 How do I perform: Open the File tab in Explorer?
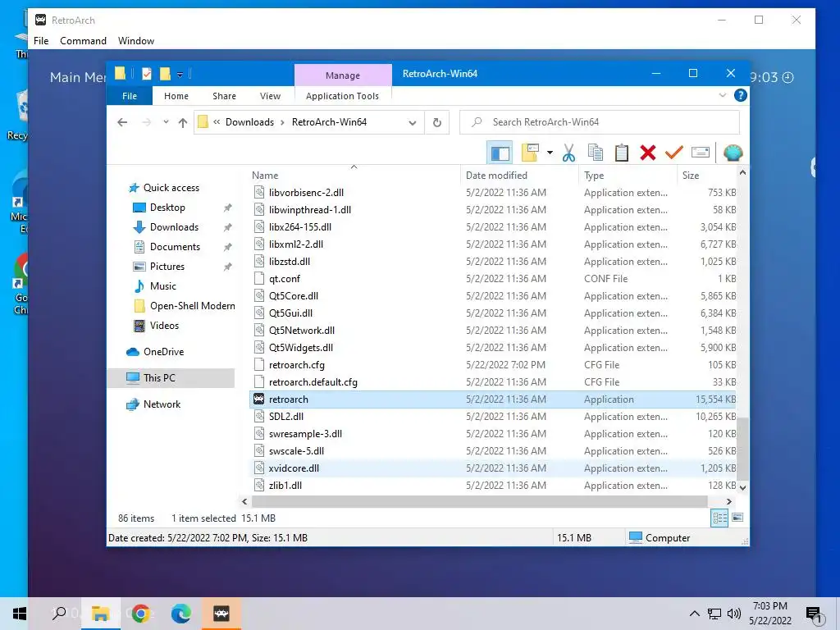point(130,96)
